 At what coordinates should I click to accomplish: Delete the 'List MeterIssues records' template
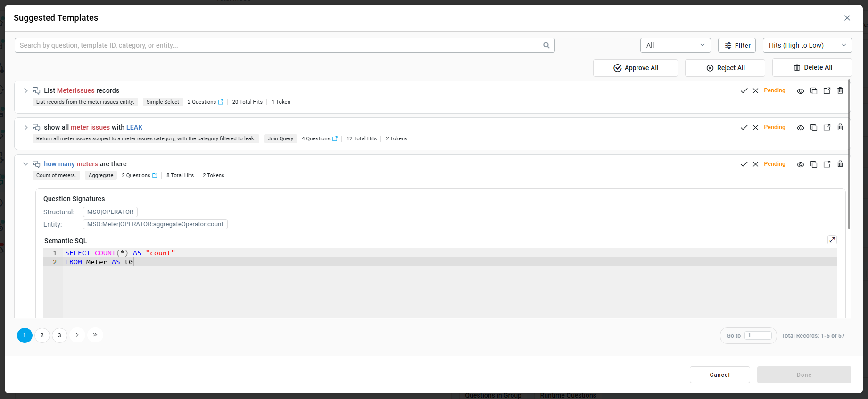[x=840, y=90]
